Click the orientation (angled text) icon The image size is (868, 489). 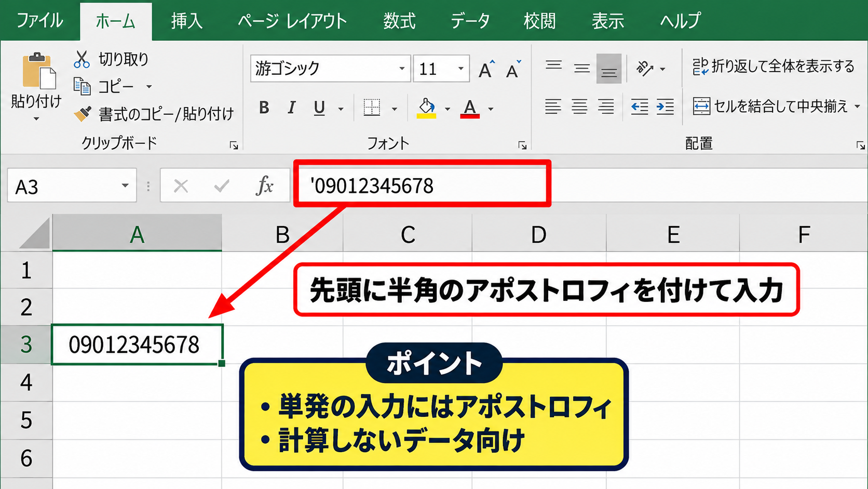645,68
